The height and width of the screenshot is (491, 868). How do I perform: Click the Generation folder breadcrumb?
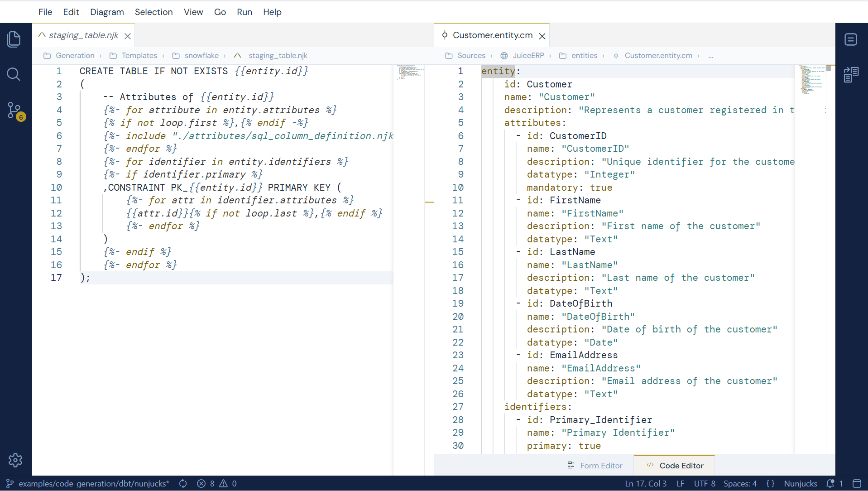69,55
